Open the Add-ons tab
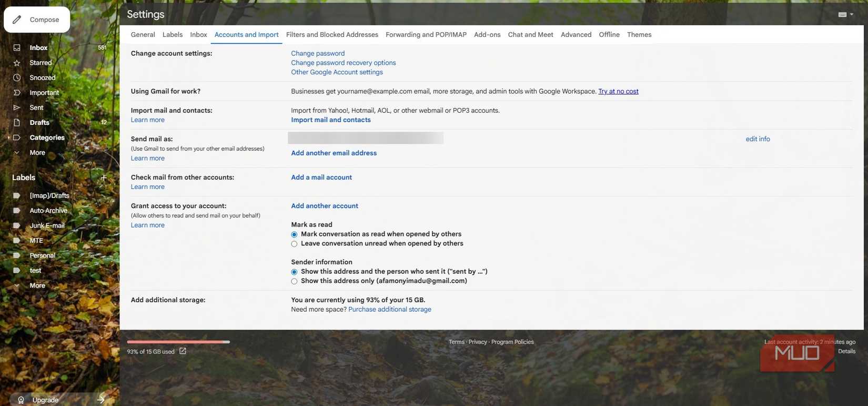Viewport: 868px width, 406px height. (487, 35)
